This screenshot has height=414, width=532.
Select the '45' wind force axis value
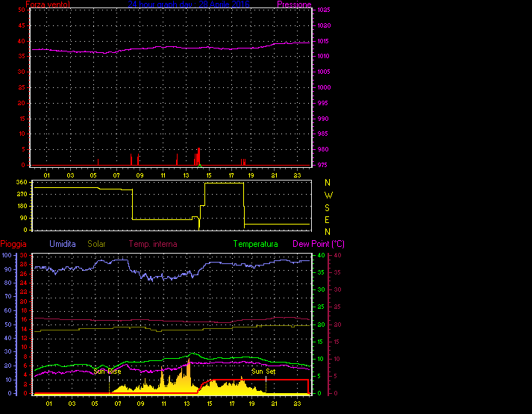pyautogui.click(x=22, y=25)
